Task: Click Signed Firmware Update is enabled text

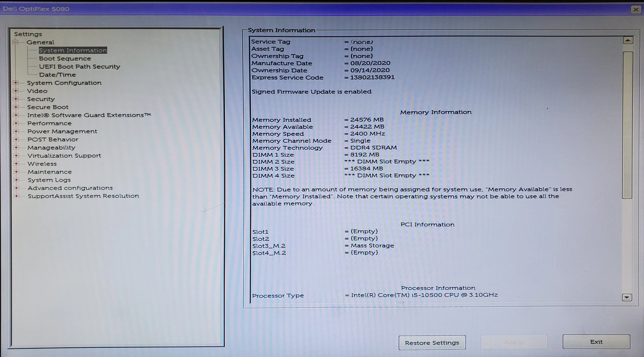Action: coord(311,92)
